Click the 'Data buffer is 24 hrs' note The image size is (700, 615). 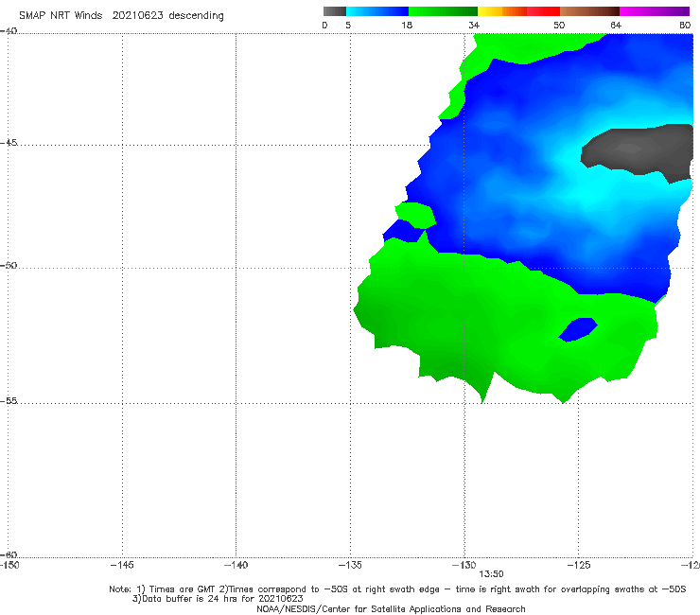click(218, 599)
